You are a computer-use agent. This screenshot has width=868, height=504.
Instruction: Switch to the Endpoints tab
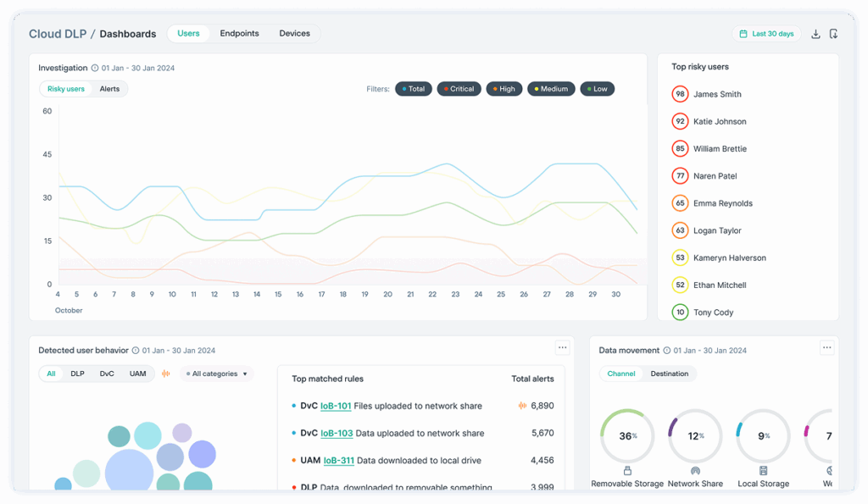click(x=239, y=33)
